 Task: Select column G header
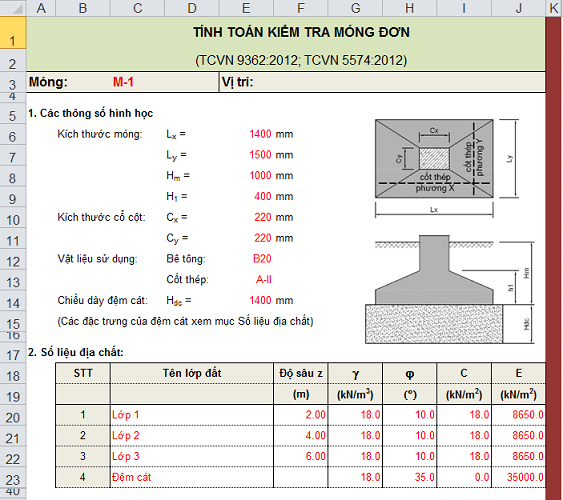[x=355, y=8]
